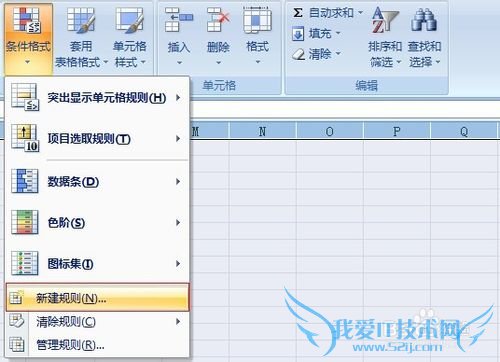Choose 清除规则(C) menu entry
This screenshot has width=500, height=362.
[97, 322]
